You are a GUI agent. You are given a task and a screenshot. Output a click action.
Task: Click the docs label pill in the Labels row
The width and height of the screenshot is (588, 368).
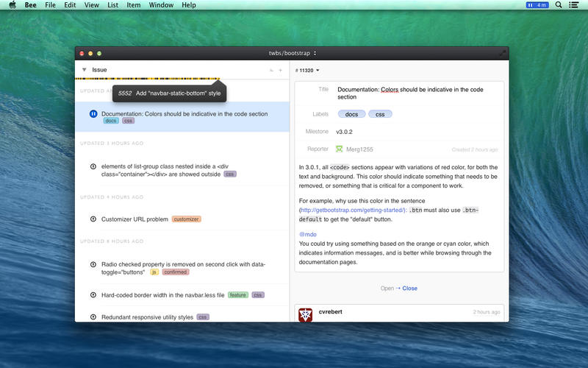tap(351, 114)
